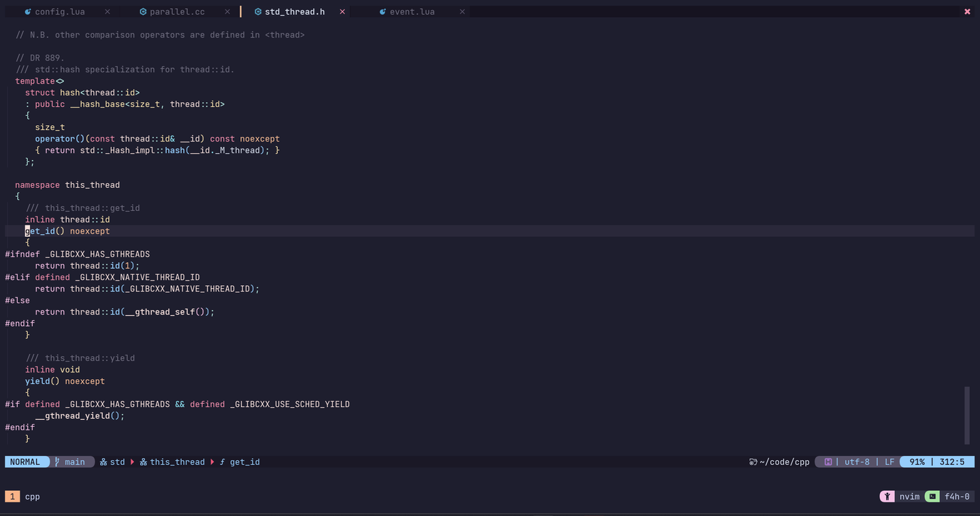
Task: Switch to the parallel.cc tab
Action: [x=177, y=12]
